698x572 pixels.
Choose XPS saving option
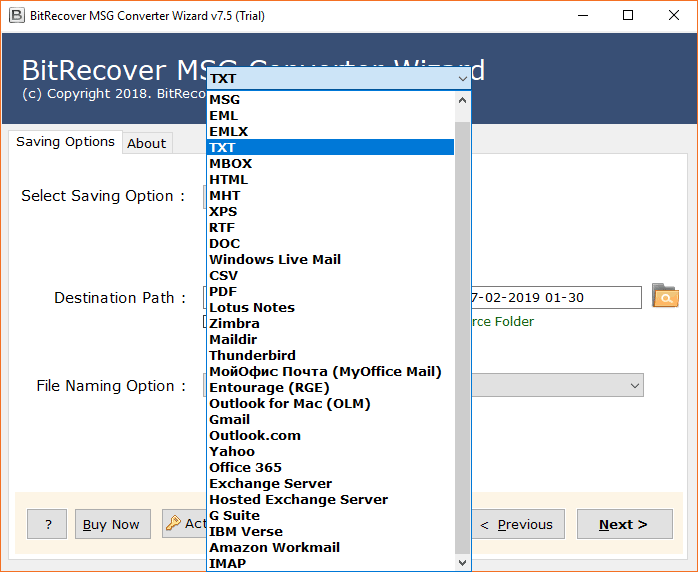[x=330, y=212]
